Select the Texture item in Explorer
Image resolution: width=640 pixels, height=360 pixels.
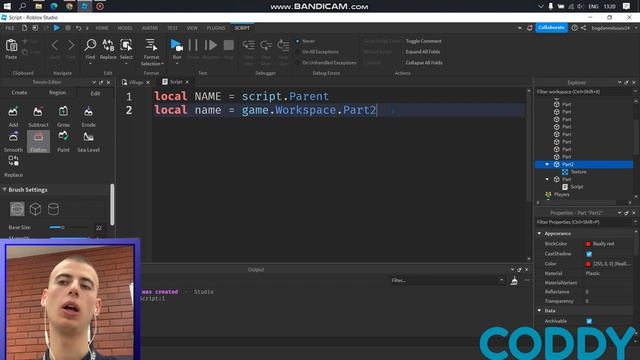tap(578, 172)
